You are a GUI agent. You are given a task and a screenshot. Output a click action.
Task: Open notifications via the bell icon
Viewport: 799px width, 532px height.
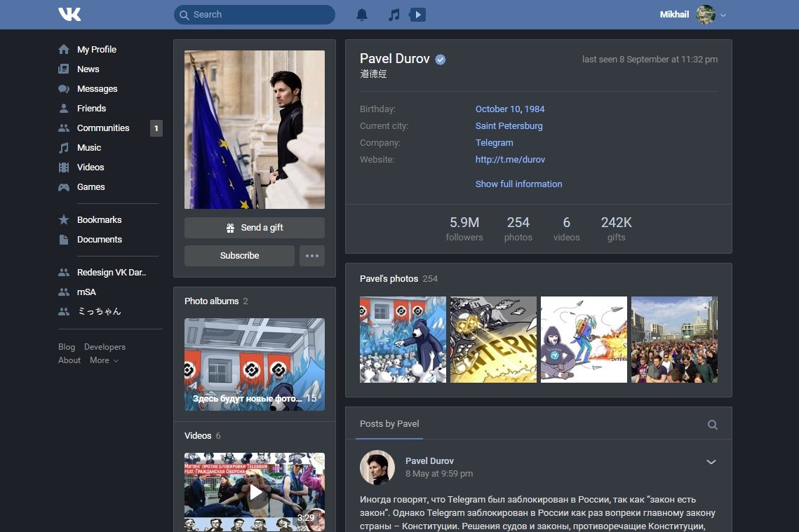361,14
